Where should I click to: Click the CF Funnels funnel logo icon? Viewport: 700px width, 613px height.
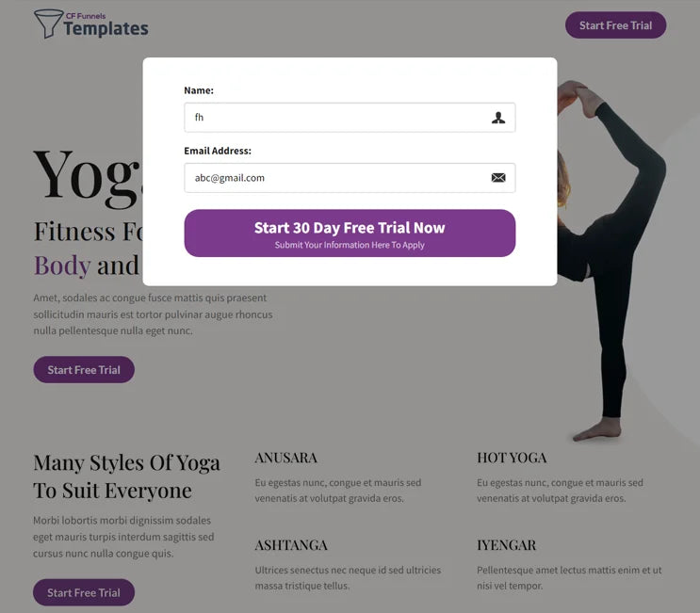coord(48,24)
